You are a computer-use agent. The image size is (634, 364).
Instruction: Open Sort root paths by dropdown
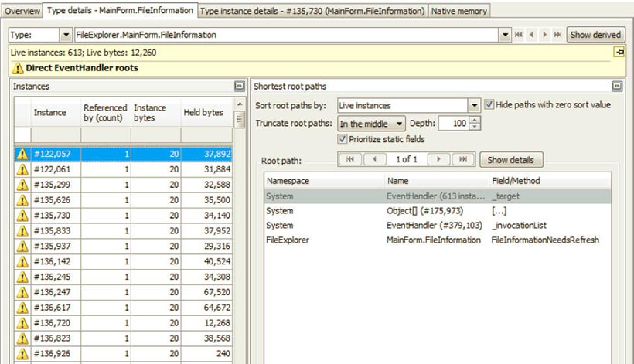click(x=474, y=105)
